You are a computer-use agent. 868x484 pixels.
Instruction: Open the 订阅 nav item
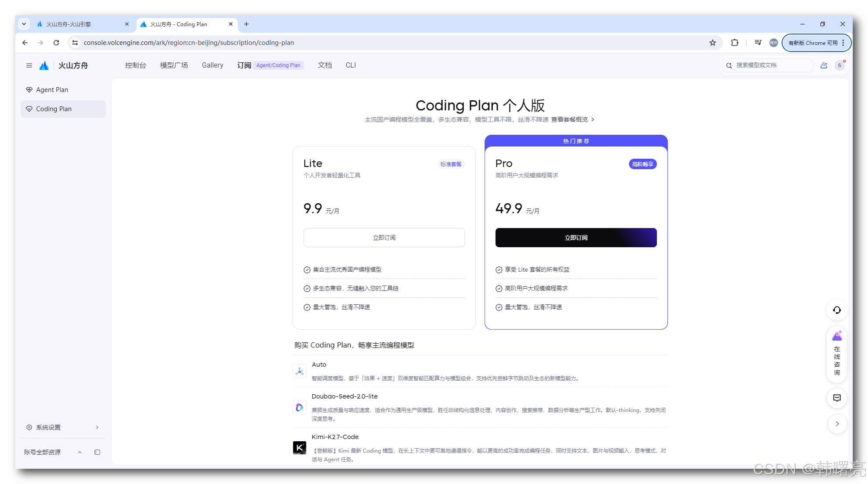click(244, 65)
